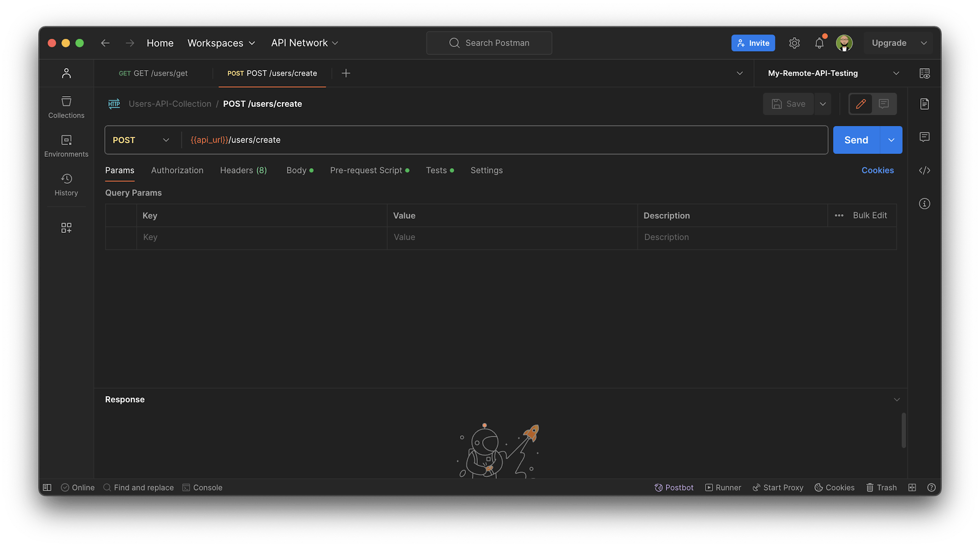Open the Cookies manager
Screen dimensions: 980x547
[x=878, y=170]
